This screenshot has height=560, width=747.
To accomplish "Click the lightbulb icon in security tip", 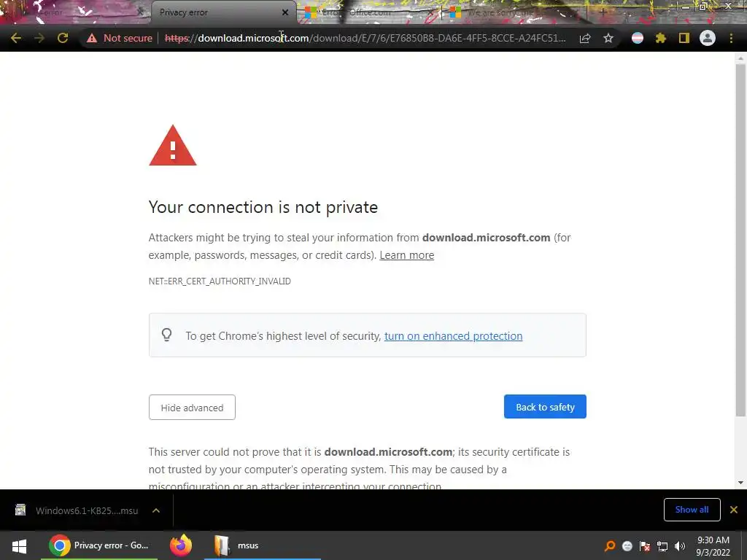I will [x=167, y=335].
